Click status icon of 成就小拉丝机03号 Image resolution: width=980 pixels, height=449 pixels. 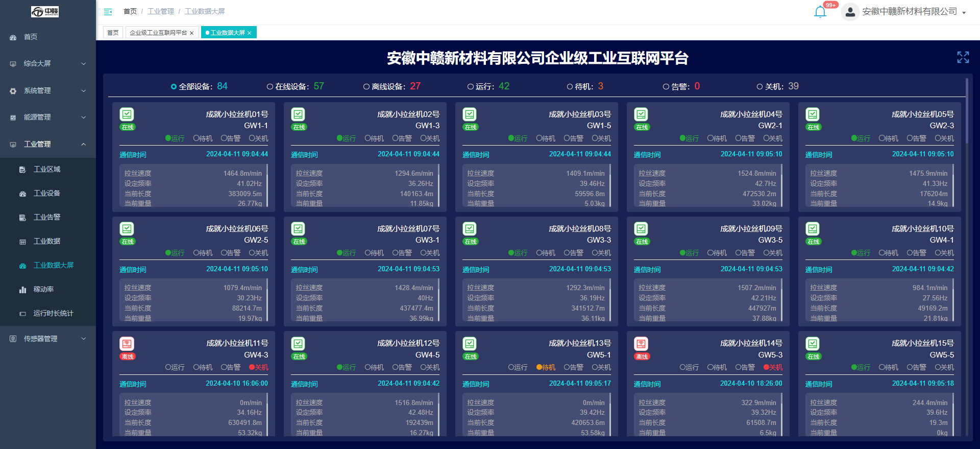tap(470, 114)
